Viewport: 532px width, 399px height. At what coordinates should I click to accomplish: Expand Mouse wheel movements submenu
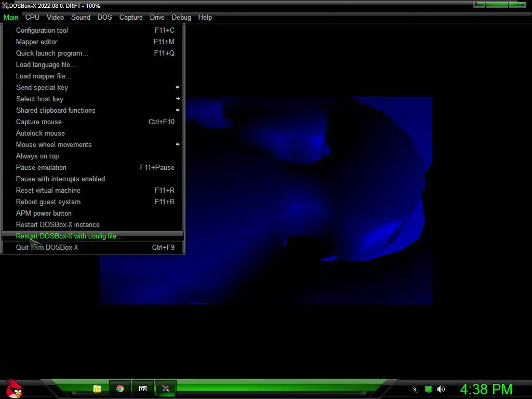(92, 144)
